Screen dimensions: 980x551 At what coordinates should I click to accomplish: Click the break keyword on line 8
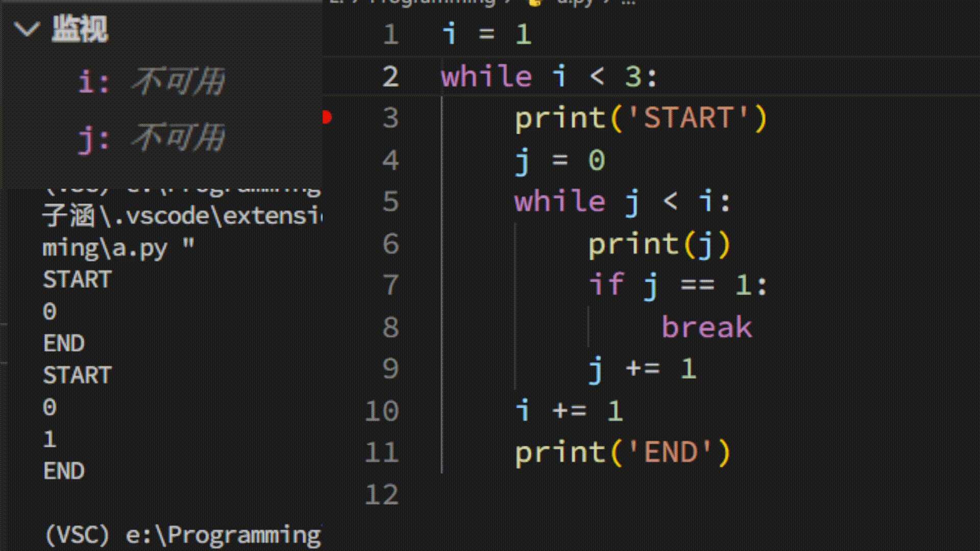point(706,328)
